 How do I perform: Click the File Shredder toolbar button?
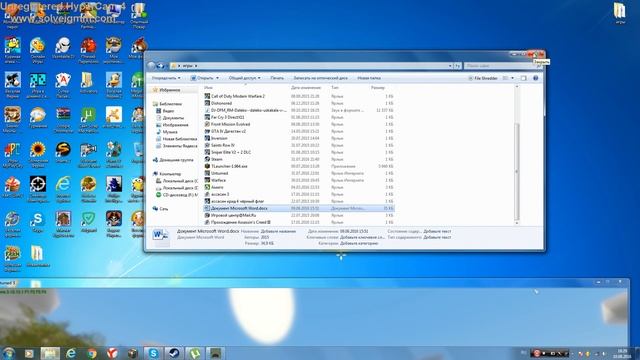[x=483, y=78]
